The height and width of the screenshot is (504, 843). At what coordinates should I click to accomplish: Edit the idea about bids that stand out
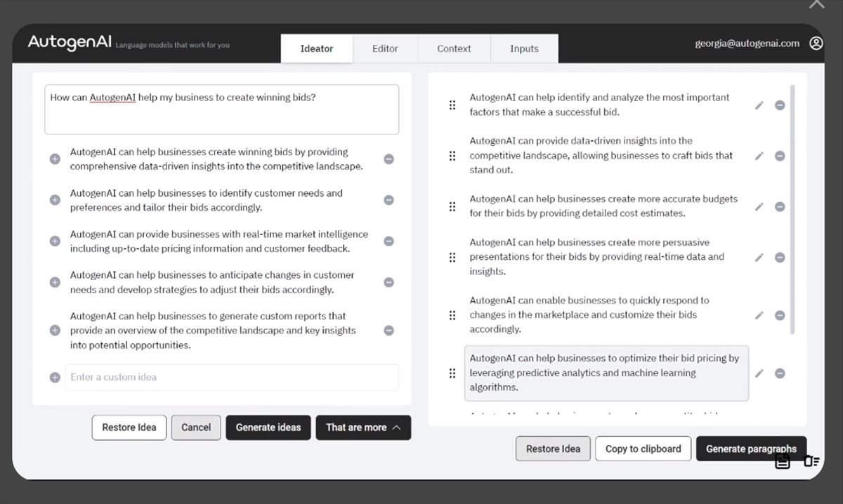tap(759, 156)
